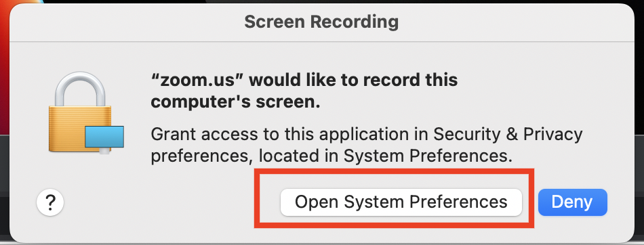Deny the screen recording request
Viewport: 644px width, 245px height.
click(x=573, y=202)
